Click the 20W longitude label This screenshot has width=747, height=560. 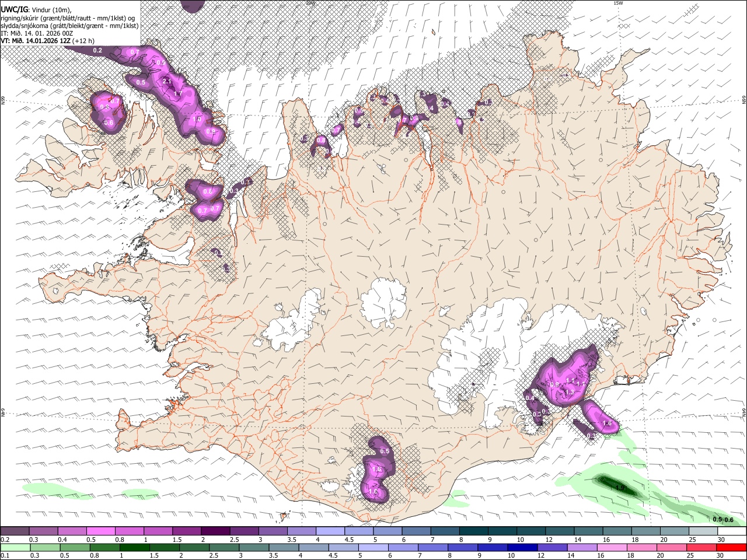pyautogui.click(x=310, y=3)
